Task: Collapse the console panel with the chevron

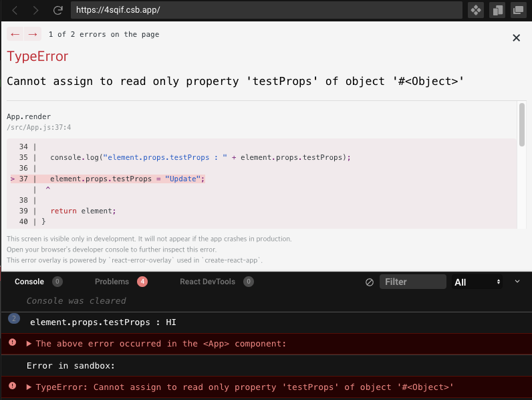Action: click(x=517, y=281)
